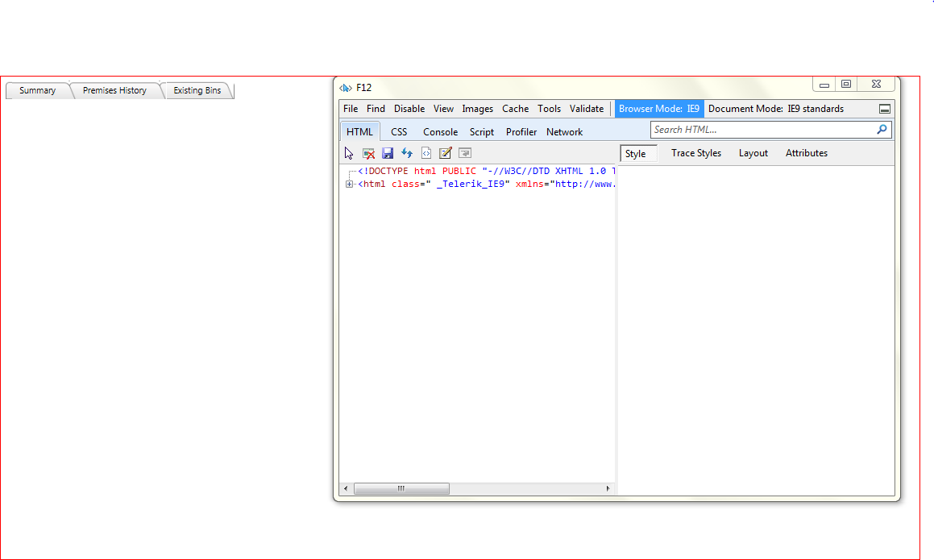Click the scrollbar right arrow in HTML pane
The width and height of the screenshot is (934, 560).
point(608,488)
